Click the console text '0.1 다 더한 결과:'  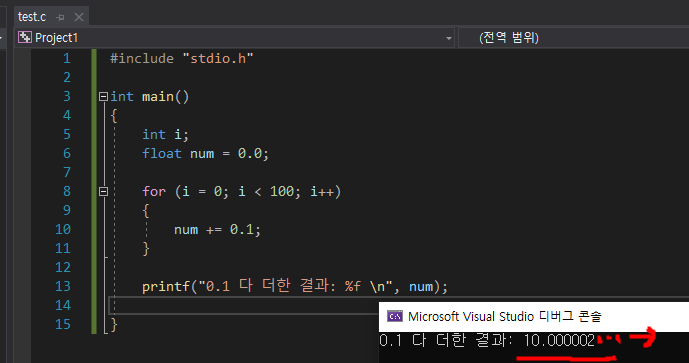click(446, 341)
